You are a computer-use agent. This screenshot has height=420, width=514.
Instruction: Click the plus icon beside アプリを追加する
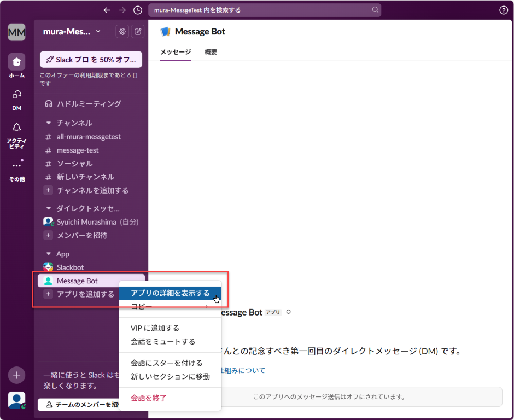tap(48, 294)
